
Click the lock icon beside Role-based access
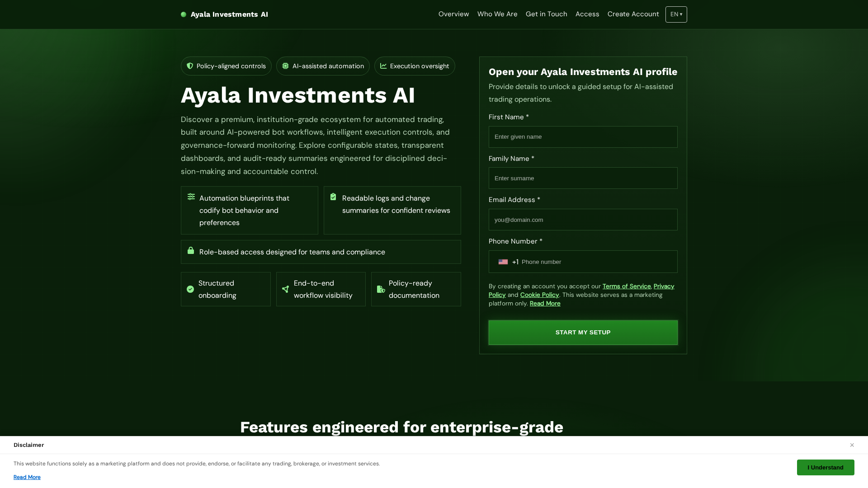tap(191, 250)
